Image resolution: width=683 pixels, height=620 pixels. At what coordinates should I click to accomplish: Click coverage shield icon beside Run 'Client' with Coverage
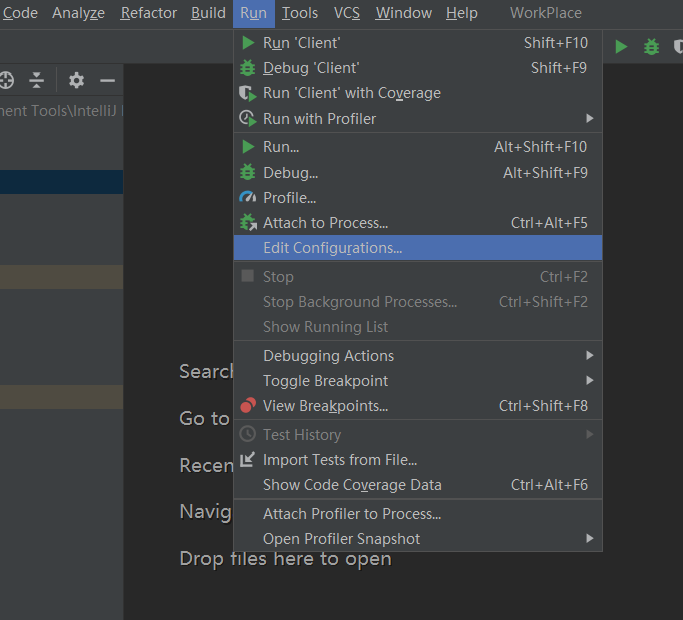(247, 93)
